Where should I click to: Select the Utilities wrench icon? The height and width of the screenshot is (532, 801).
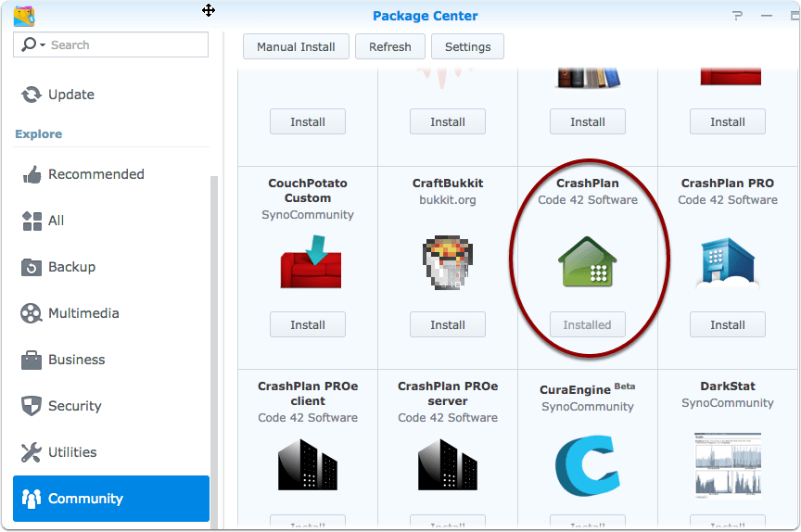[x=32, y=452]
